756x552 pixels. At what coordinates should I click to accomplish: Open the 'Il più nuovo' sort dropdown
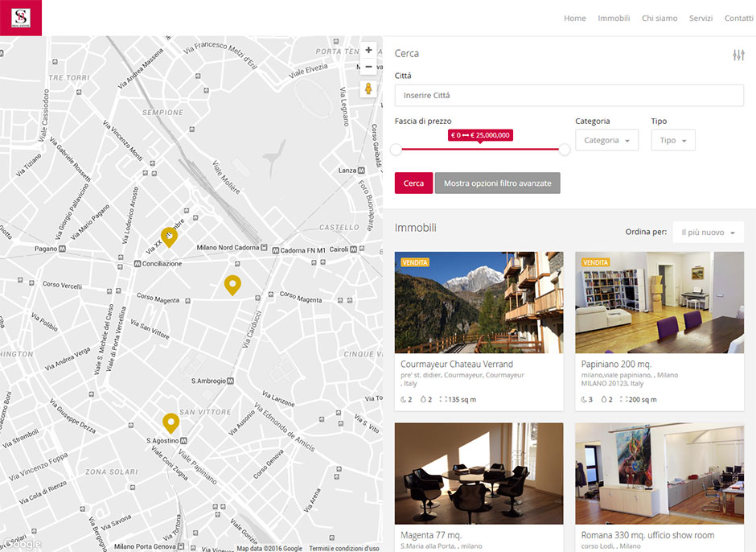(x=708, y=232)
